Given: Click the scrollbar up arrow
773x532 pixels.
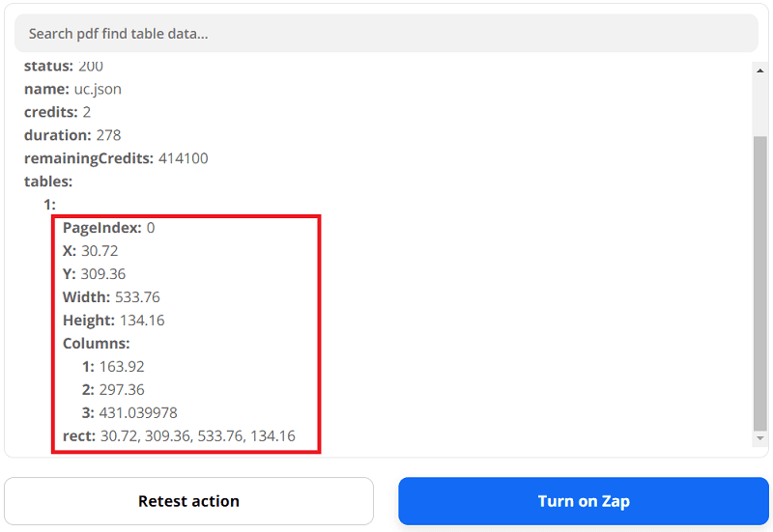Looking at the screenshot, I should (760, 70).
